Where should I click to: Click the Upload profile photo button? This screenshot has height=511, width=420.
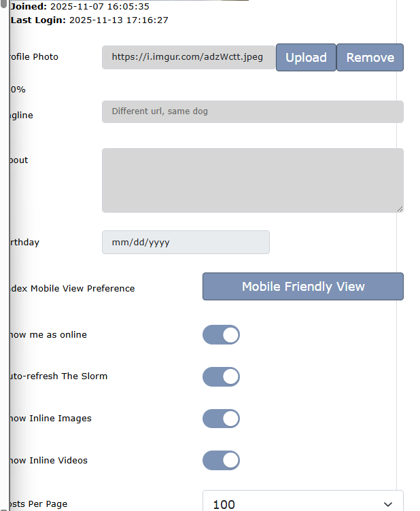[x=306, y=58]
